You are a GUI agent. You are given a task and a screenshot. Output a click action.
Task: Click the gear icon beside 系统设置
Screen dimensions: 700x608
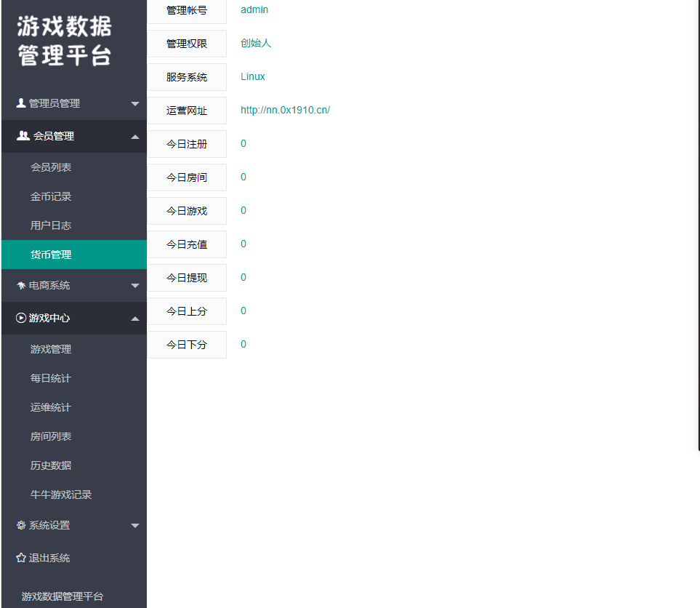20,525
